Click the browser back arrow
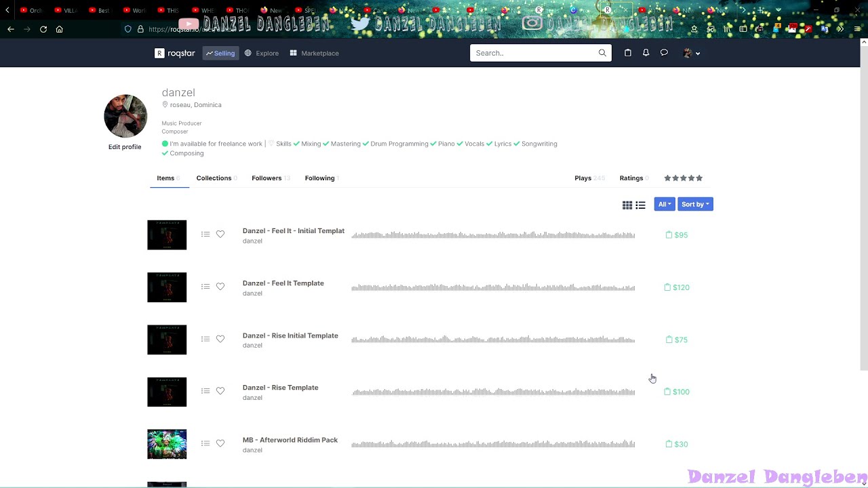868x488 pixels. click(x=11, y=29)
